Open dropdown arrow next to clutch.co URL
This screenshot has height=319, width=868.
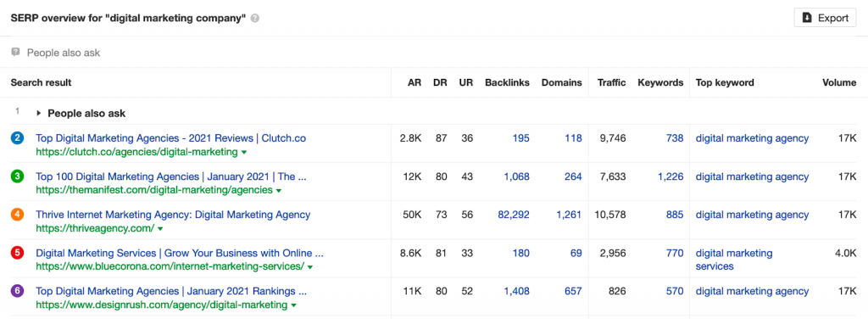(x=243, y=152)
